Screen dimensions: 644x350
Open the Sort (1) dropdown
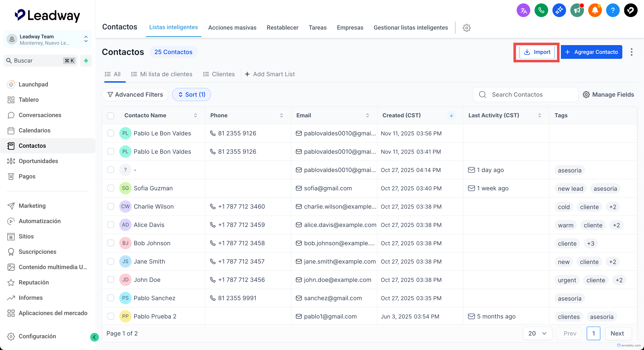191,95
